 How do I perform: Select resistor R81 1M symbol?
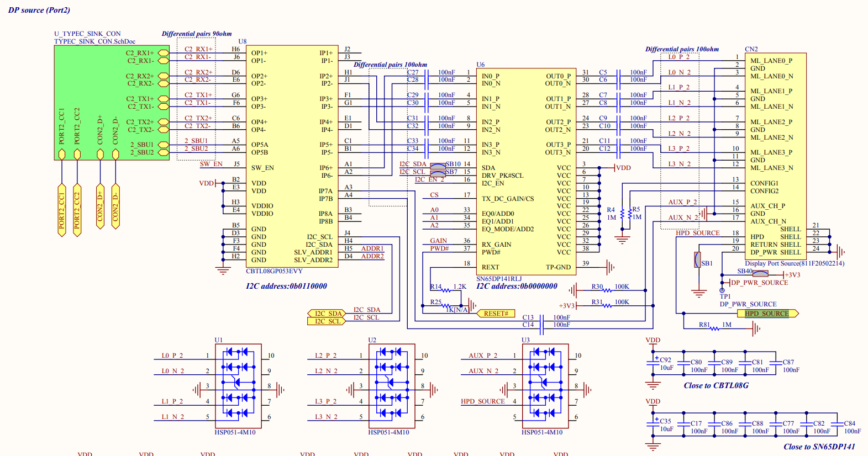pyautogui.click(x=714, y=329)
